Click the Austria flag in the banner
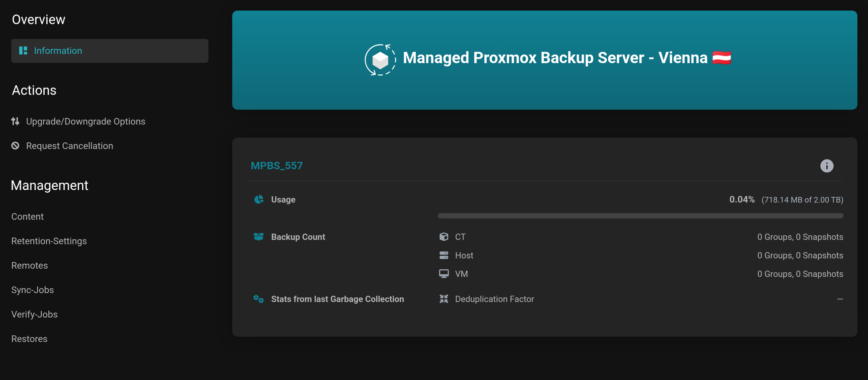 tap(721, 57)
